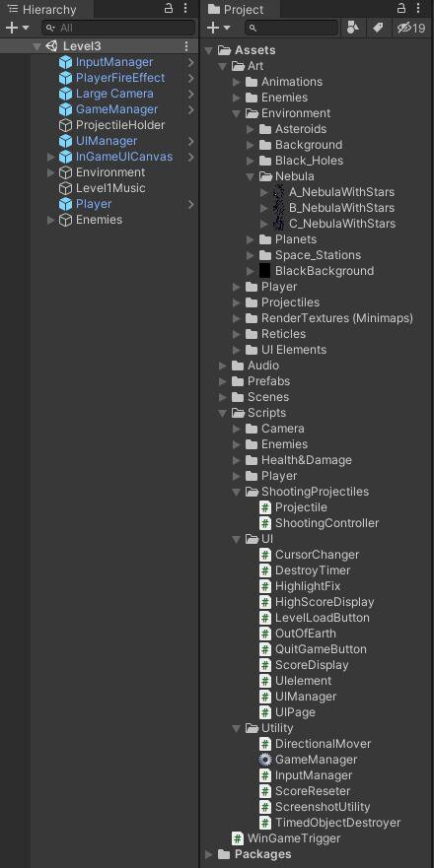The width and height of the screenshot is (434, 868).
Task: Toggle hidden packages visibility eye icon
Action: [412, 28]
